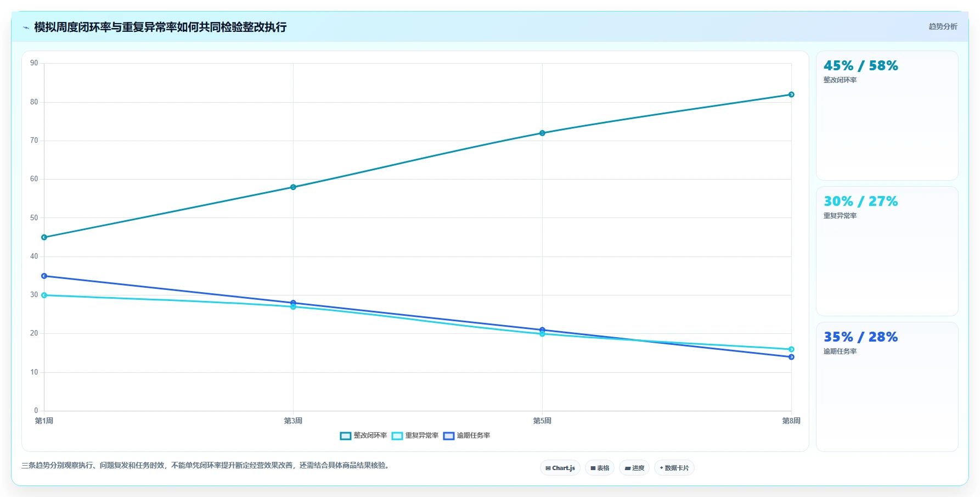Click 整改闭环率 point at 第5周
Viewport: 980px width, 497px height.
click(x=542, y=133)
